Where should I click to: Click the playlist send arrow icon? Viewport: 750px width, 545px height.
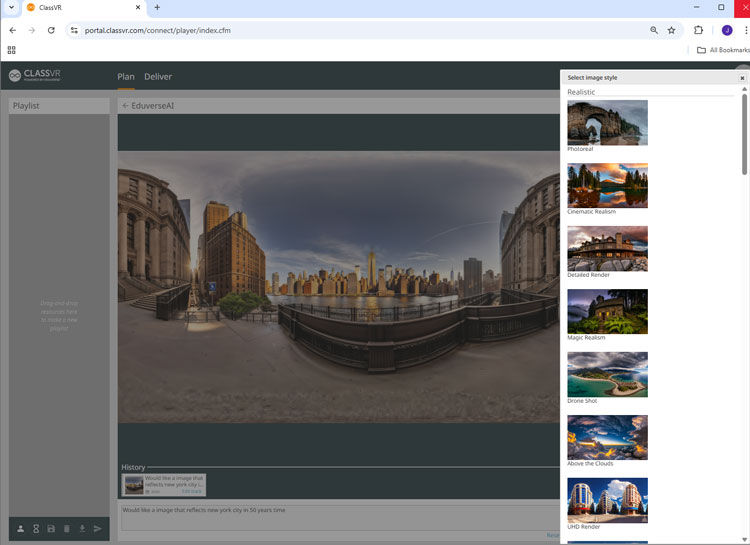tap(97, 528)
